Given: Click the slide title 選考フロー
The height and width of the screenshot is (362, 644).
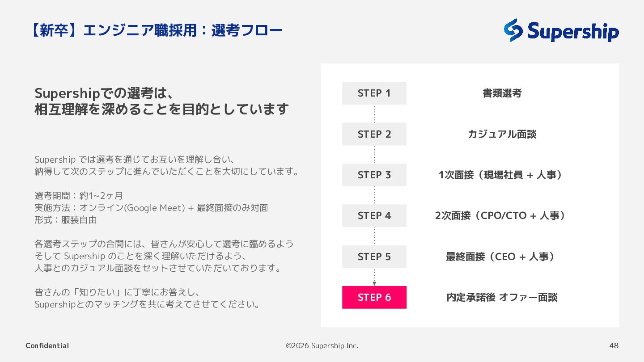Looking at the screenshot, I should pyautogui.click(x=247, y=30).
